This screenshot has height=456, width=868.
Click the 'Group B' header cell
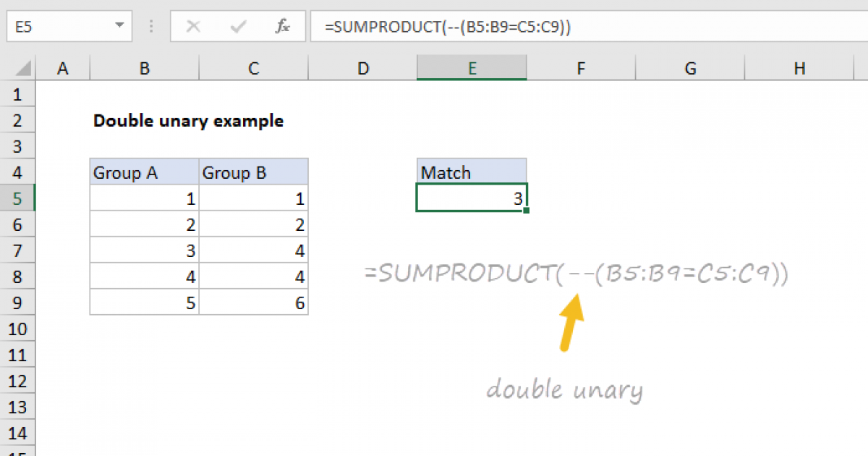[254, 172]
